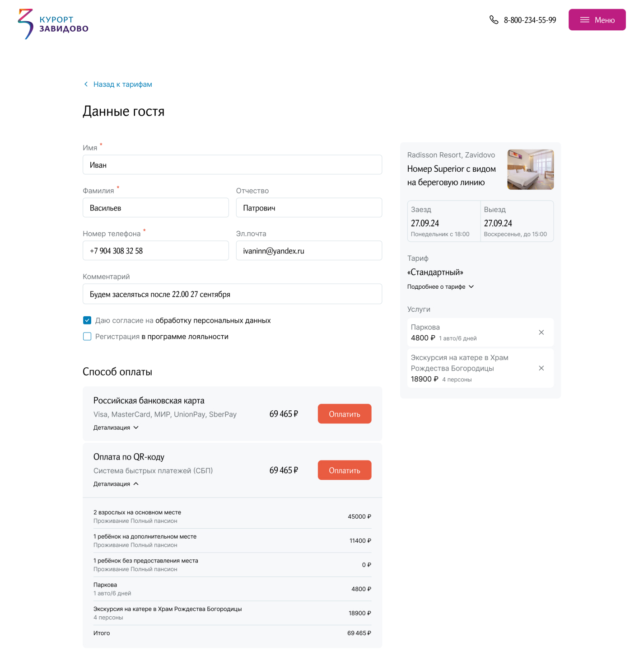Remove the Экскурсия на катере service
644x671 pixels.
pyautogui.click(x=541, y=368)
